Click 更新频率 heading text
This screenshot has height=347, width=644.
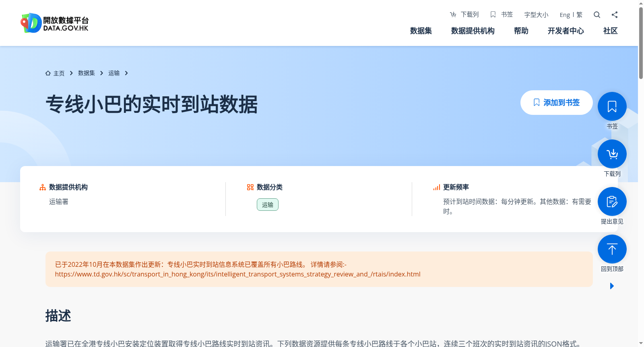456,187
